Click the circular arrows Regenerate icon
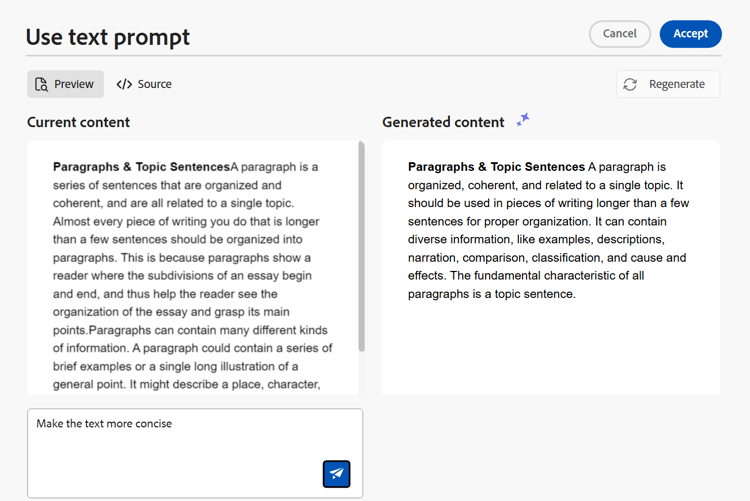Screen dimensions: 750x501 630,85
